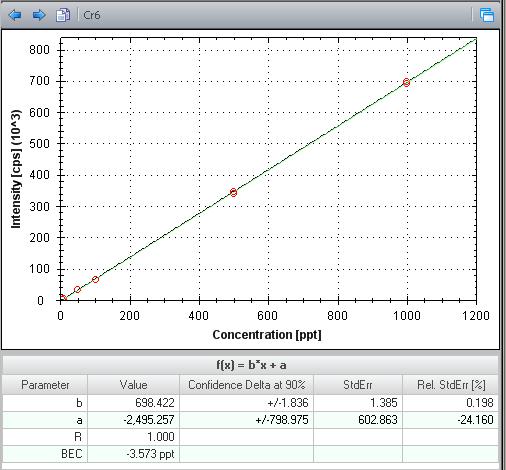
Task: Click the f(x) = b*x + a header
Action: 251,365
